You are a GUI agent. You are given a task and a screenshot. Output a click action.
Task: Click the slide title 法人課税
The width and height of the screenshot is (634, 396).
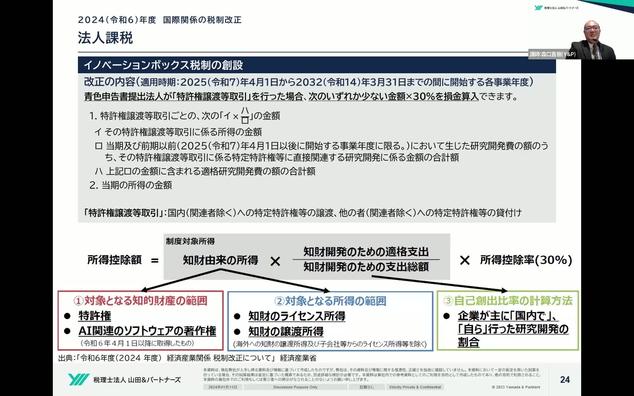(106, 38)
